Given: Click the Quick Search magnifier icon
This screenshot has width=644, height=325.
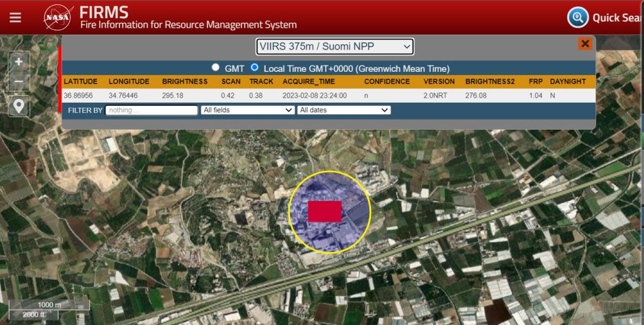Looking at the screenshot, I should click(x=577, y=17).
